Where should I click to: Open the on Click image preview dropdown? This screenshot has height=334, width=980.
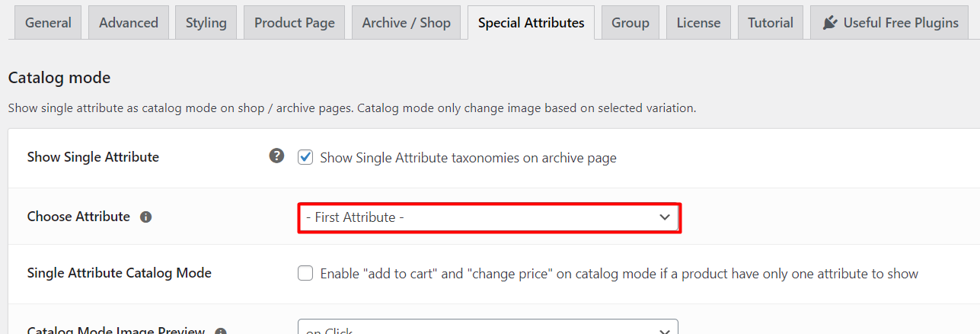tap(488, 327)
